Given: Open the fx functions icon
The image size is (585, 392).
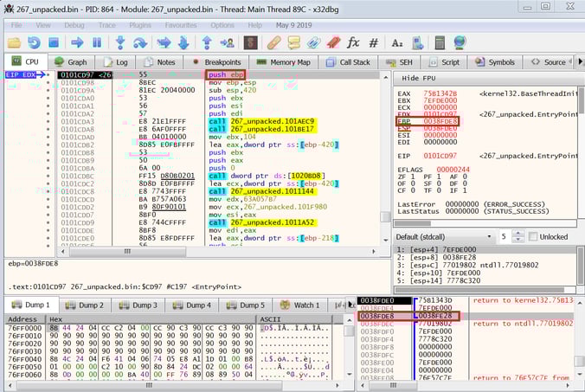Looking at the screenshot, I should (353, 42).
